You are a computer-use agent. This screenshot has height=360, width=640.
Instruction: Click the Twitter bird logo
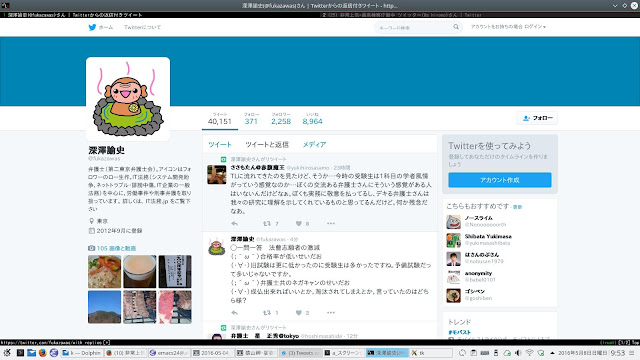(x=92, y=27)
